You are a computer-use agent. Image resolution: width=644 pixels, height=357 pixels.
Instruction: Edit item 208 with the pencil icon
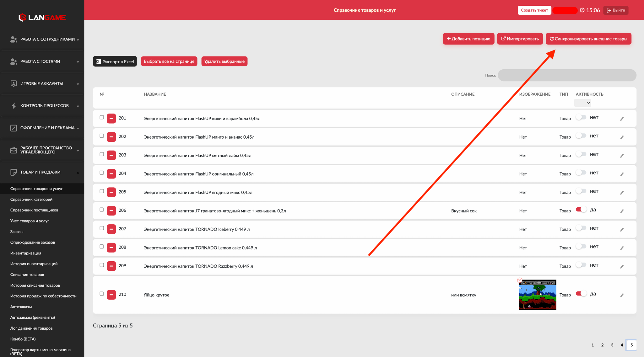[x=622, y=248]
